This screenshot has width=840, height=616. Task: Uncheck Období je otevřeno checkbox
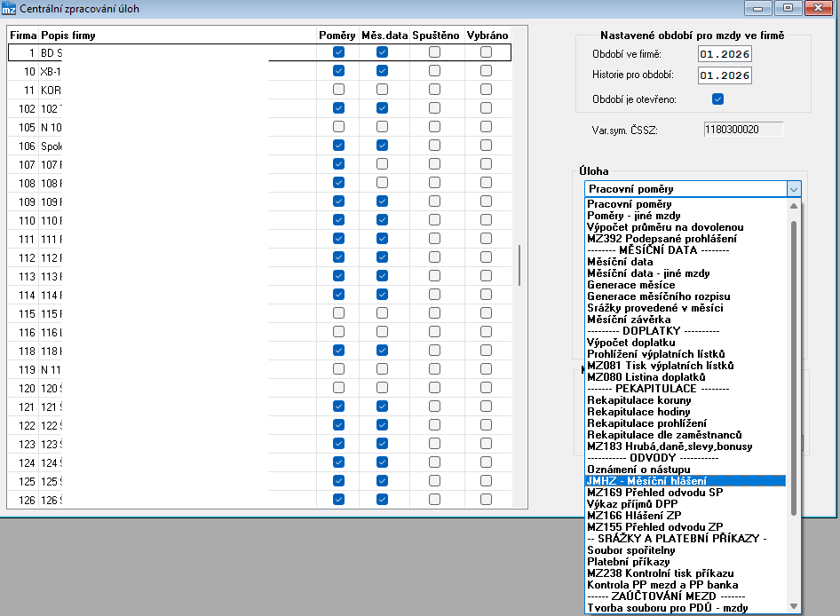pos(717,99)
